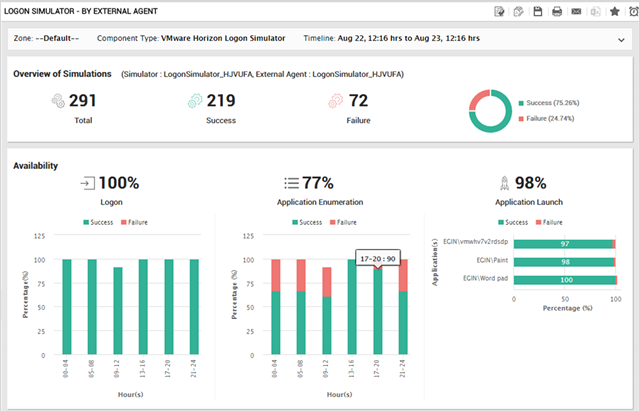Toggle Failure legend in Application Enumeration chart

pos(343,222)
